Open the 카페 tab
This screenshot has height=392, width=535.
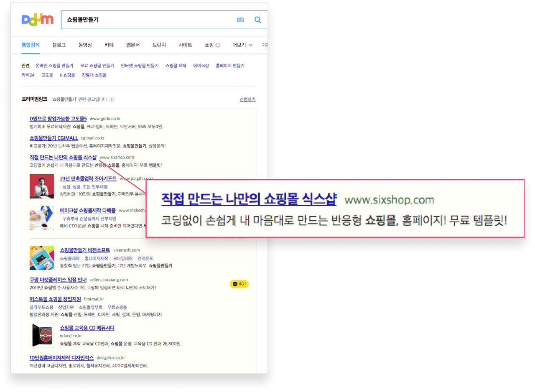(109, 45)
